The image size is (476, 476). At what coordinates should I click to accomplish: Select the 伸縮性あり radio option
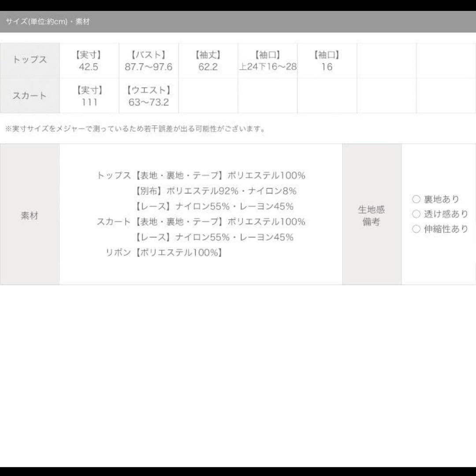pos(416,229)
